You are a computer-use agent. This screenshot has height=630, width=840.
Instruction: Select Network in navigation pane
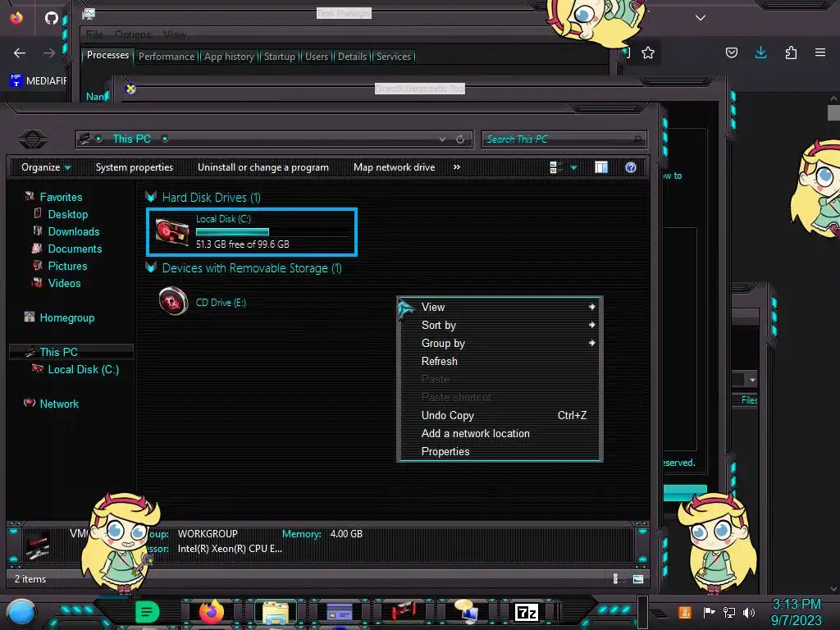(59, 404)
